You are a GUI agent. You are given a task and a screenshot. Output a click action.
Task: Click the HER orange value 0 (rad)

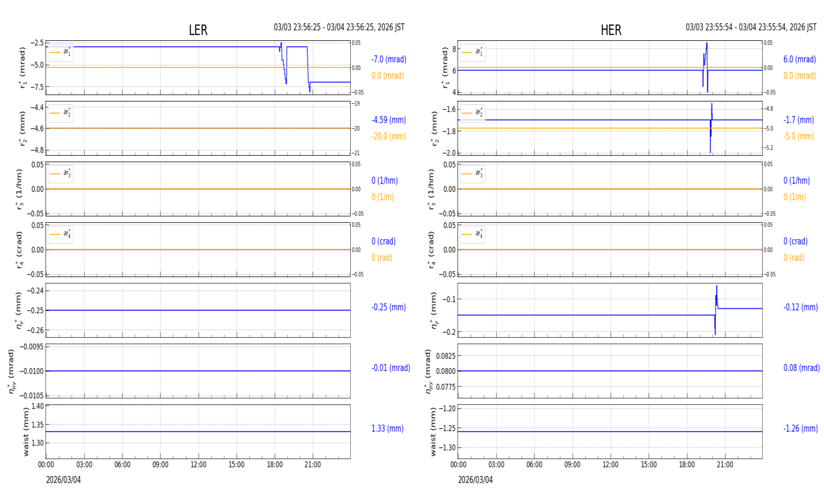794,258
